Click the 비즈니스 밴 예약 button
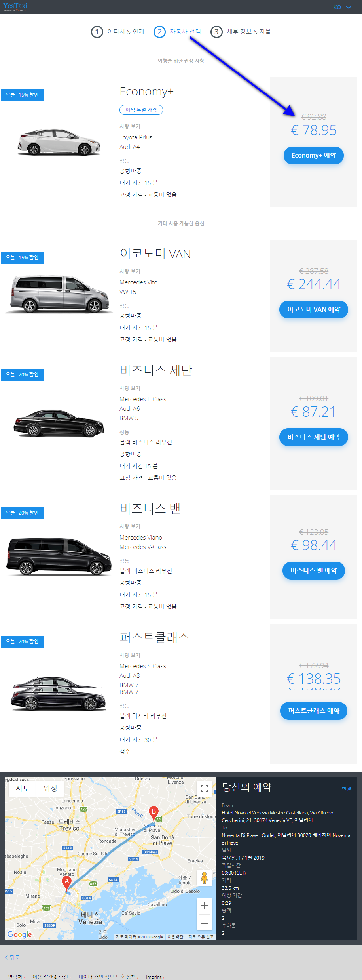Viewport: 362px width, 980px height. click(314, 570)
